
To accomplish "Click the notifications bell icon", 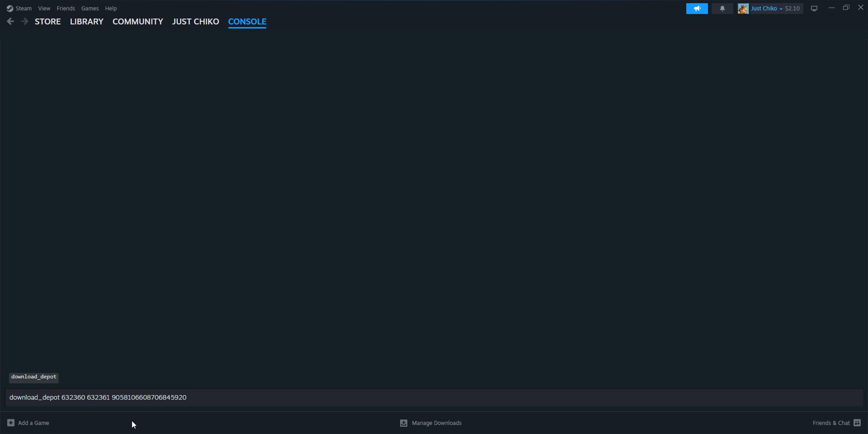I will click(x=722, y=8).
